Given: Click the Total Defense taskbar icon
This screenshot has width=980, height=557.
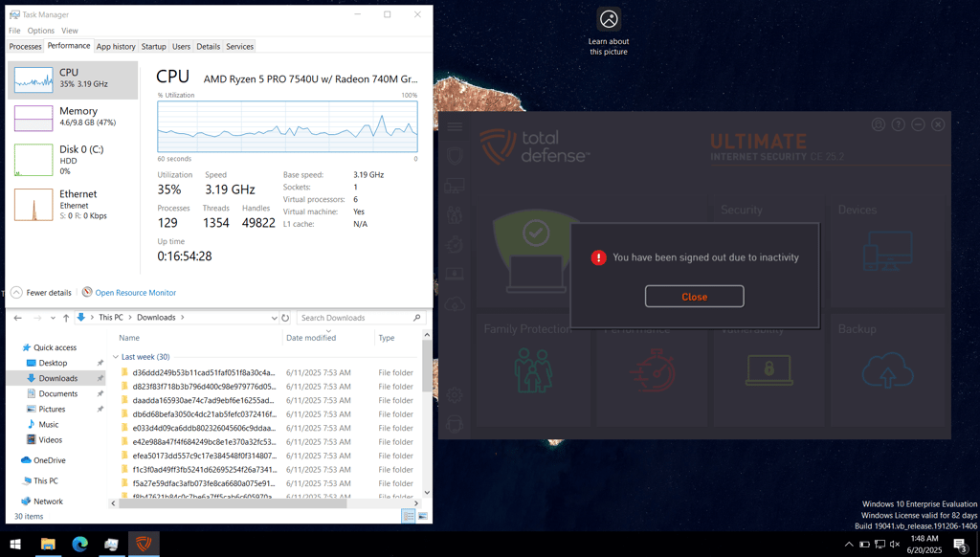Looking at the screenshot, I should [144, 544].
